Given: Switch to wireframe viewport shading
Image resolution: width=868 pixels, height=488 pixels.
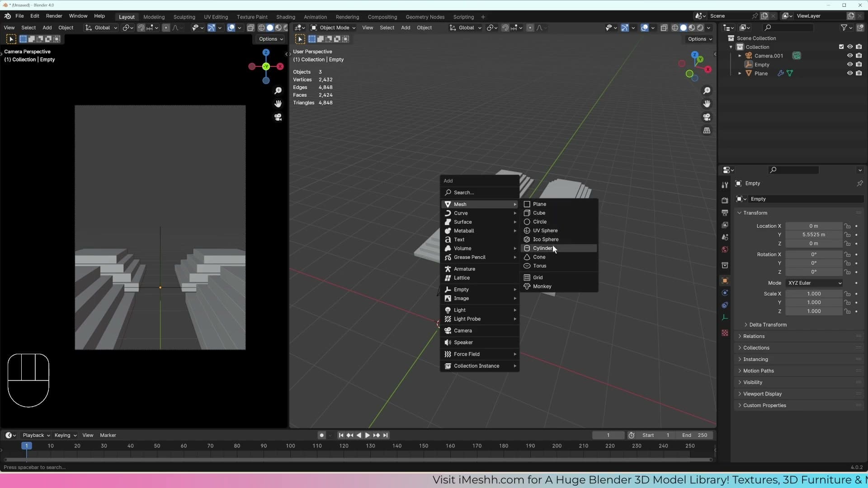Looking at the screenshot, I should (x=675, y=28).
